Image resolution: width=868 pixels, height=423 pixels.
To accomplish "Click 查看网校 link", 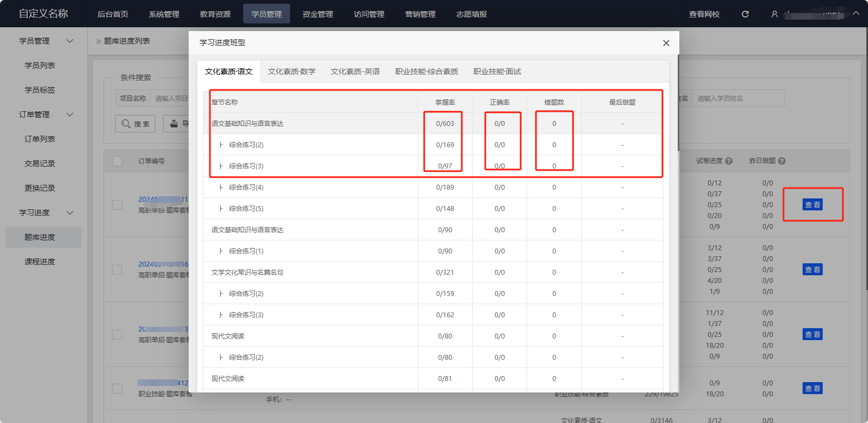I will click(x=704, y=14).
